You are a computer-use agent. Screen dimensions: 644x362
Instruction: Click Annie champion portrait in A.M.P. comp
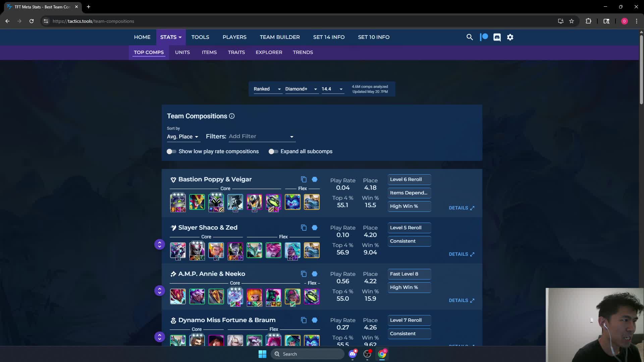click(x=254, y=297)
